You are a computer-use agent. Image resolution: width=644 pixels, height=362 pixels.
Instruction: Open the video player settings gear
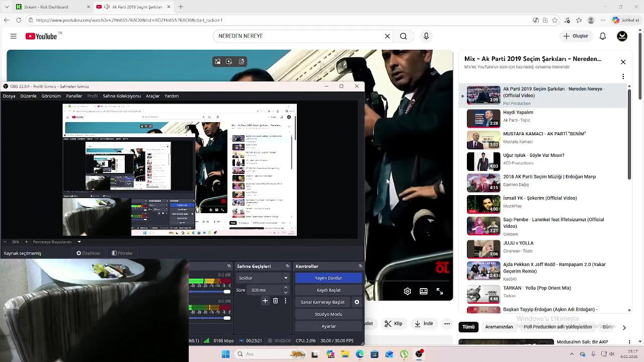click(x=408, y=291)
